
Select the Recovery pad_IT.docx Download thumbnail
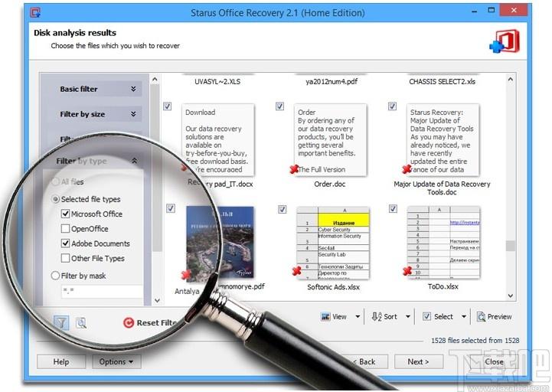point(218,140)
